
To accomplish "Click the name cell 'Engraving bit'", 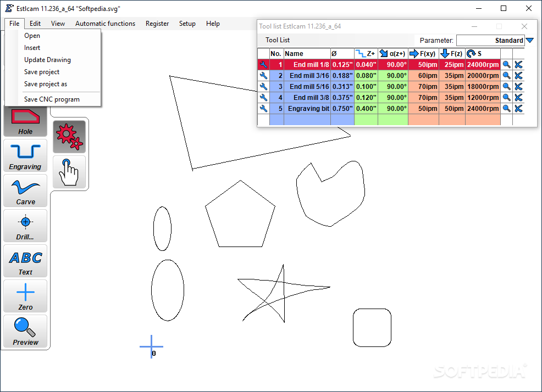I will coord(307,109).
